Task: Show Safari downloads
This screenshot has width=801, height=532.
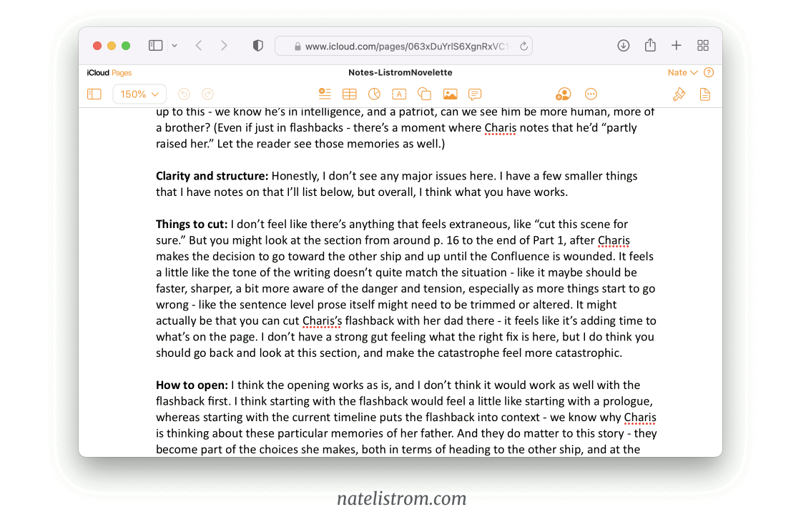Action: click(x=623, y=46)
